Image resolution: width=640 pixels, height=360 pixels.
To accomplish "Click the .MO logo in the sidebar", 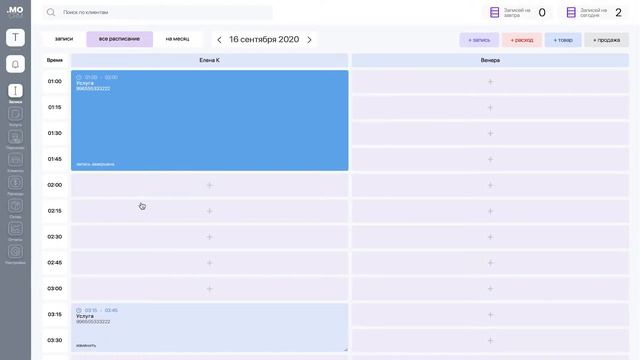I will click(15, 11).
